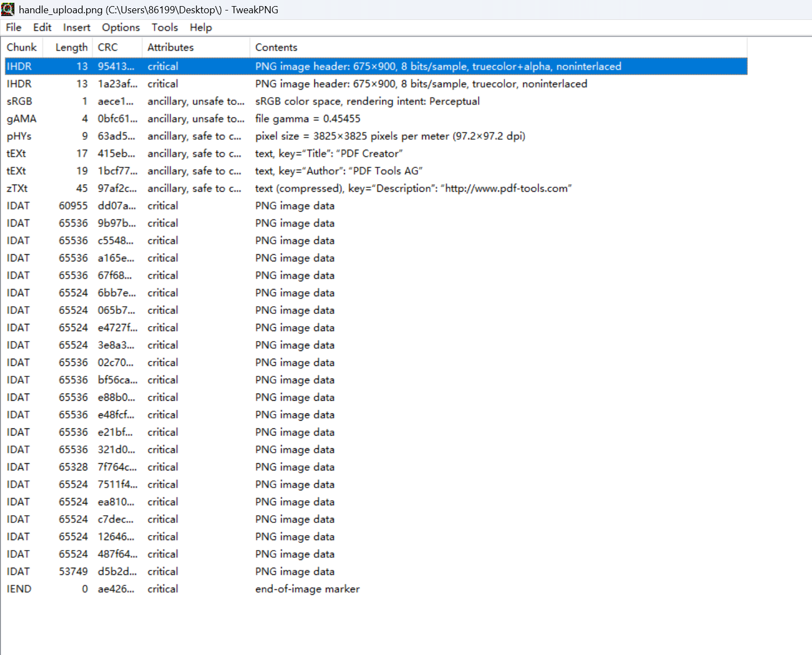The height and width of the screenshot is (655, 812).
Task: Click the CRC column header
Action: (x=108, y=48)
